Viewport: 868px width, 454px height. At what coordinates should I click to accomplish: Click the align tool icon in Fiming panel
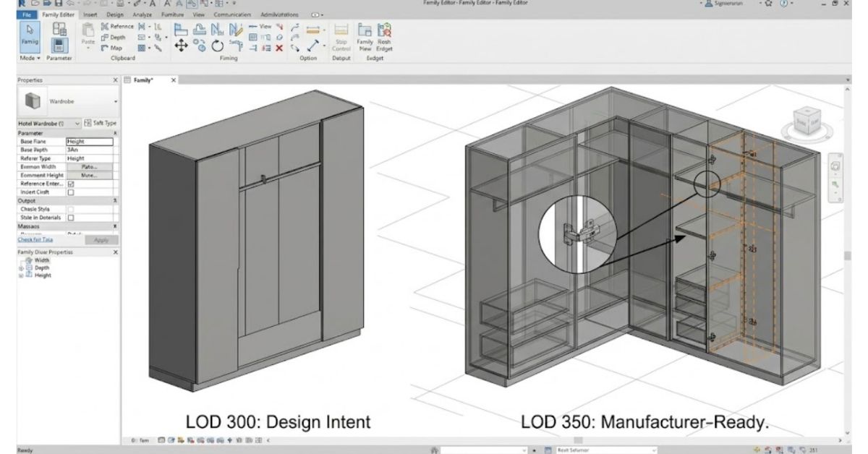coord(182,29)
